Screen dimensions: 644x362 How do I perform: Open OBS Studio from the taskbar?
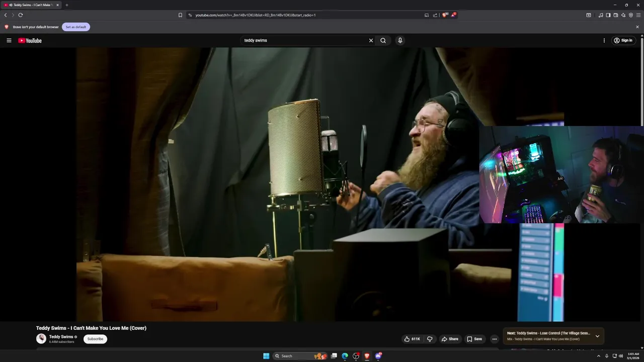click(356, 356)
